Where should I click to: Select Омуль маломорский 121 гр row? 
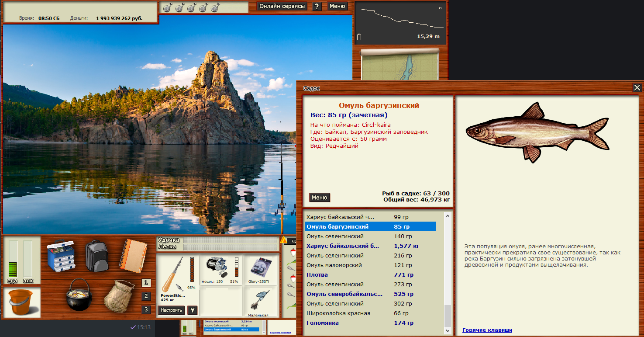pyautogui.click(x=370, y=265)
